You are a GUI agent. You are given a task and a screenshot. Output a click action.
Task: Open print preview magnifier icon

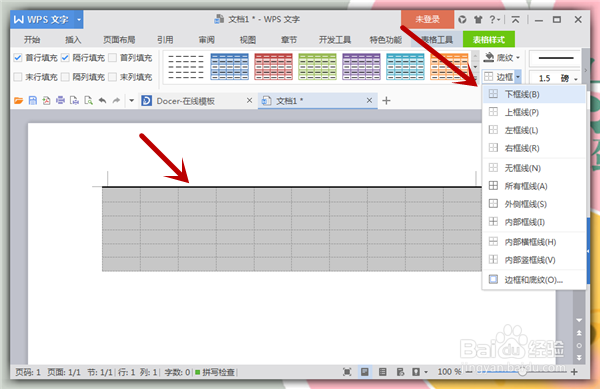88,101
